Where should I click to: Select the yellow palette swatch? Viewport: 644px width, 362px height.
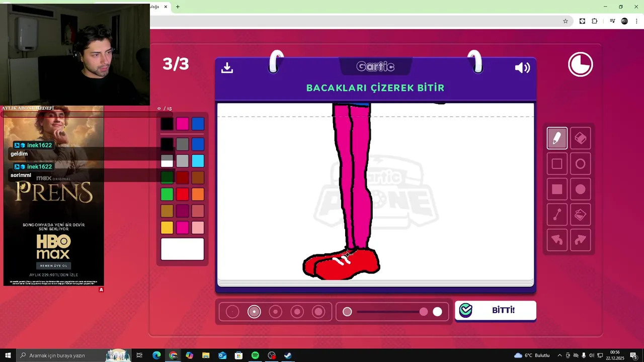[x=167, y=228]
